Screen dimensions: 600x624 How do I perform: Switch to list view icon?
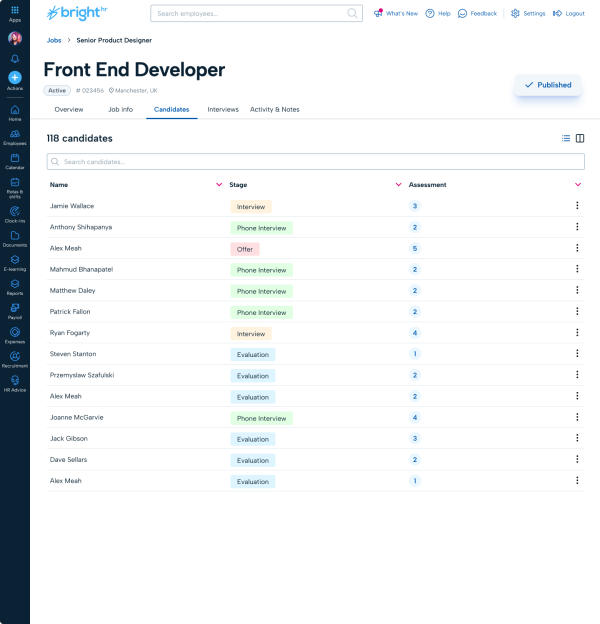(x=566, y=138)
